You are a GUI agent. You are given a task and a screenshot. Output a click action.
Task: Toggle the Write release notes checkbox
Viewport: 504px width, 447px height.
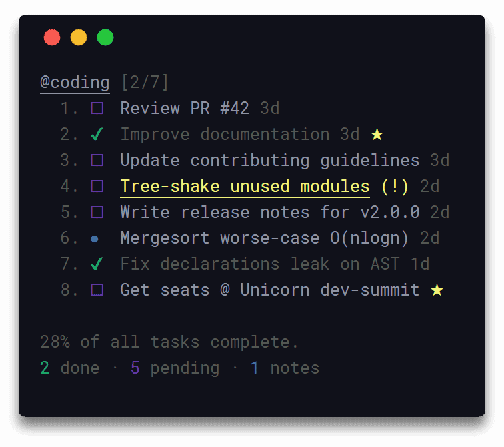point(97,213)
